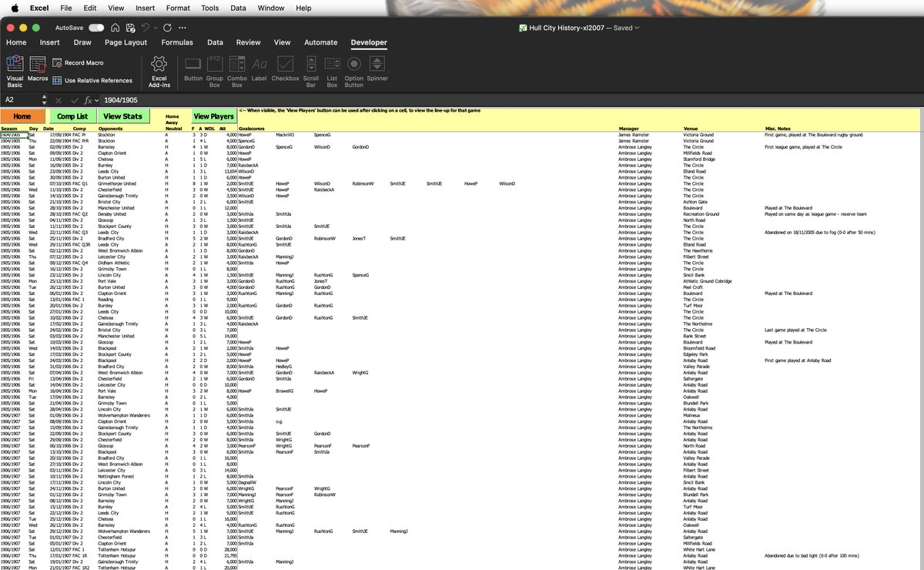Screen dimensions: 924x570
Task: Switch to the Home ribbon tab
Action: coord(16,42)
